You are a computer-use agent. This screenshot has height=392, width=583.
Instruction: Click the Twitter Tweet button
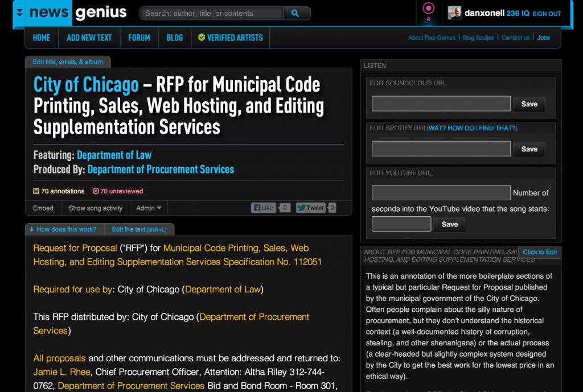coord(311,208)
